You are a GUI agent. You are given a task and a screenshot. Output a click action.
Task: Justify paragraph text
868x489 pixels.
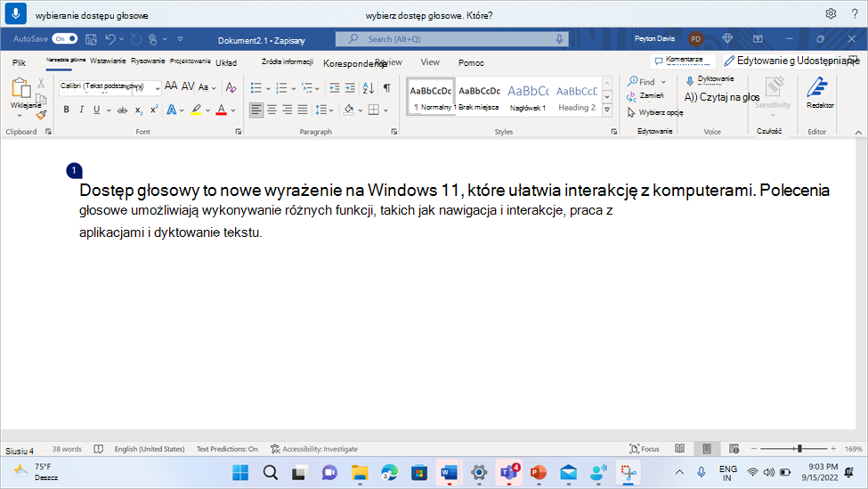click(x=303, y=110)
